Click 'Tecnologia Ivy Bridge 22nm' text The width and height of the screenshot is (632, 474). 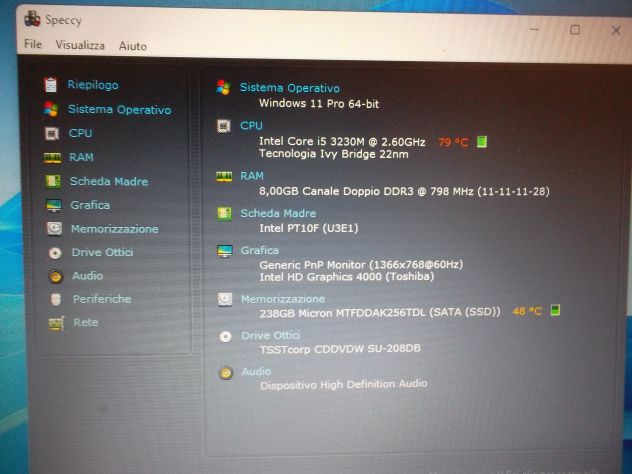pos(334,154)
